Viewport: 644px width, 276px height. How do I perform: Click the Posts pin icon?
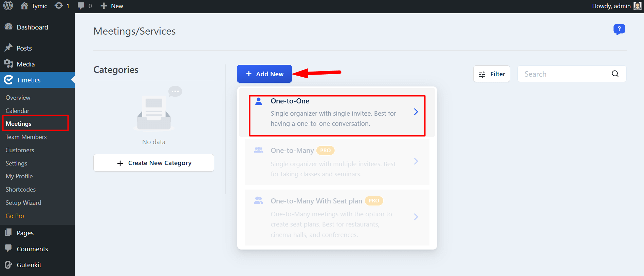coord(8,48)
